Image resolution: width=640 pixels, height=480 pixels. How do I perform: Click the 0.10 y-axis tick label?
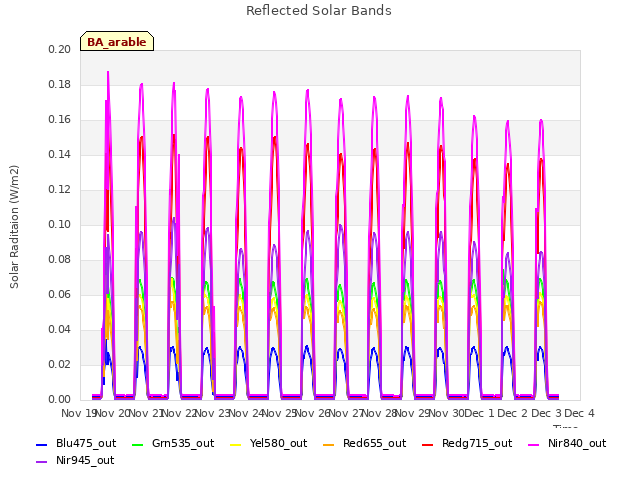(60, 224)
